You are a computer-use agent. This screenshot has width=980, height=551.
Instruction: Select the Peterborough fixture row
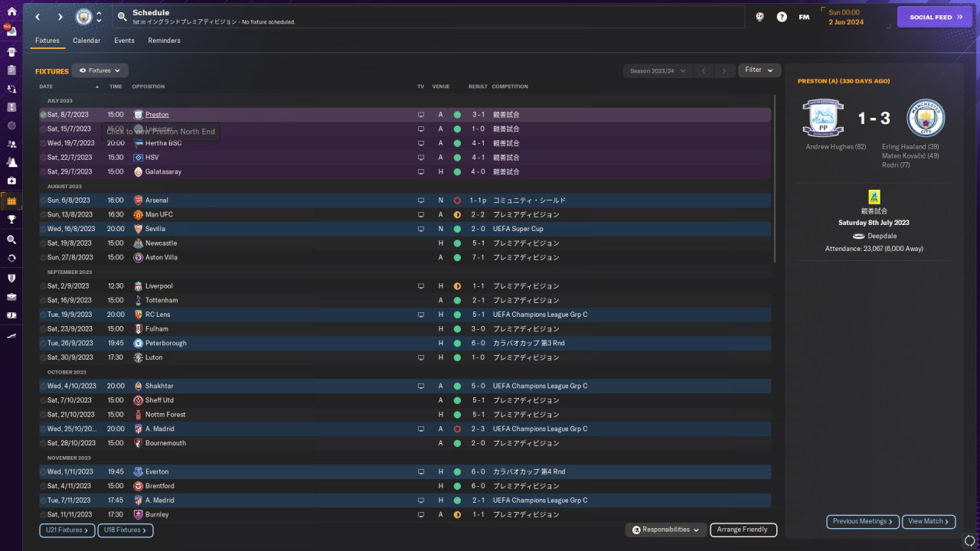coord(405,344)
